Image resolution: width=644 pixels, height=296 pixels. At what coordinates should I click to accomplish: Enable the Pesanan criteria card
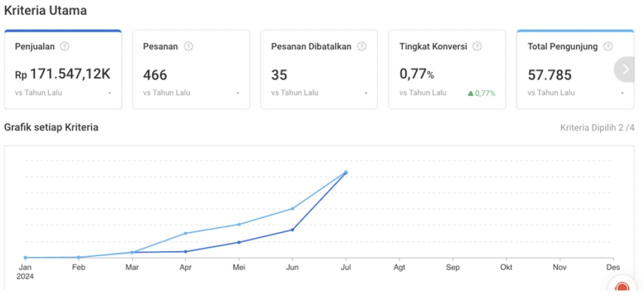[191, 69]
